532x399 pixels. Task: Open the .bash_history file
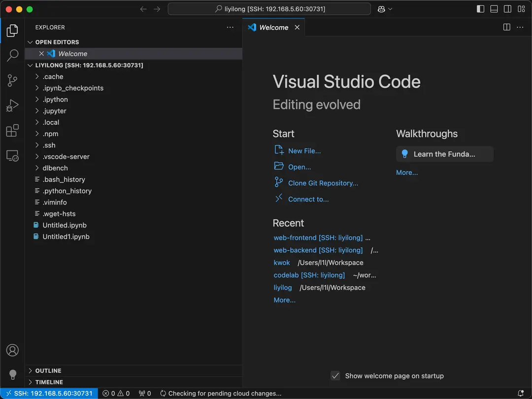[x=133, y=179]
